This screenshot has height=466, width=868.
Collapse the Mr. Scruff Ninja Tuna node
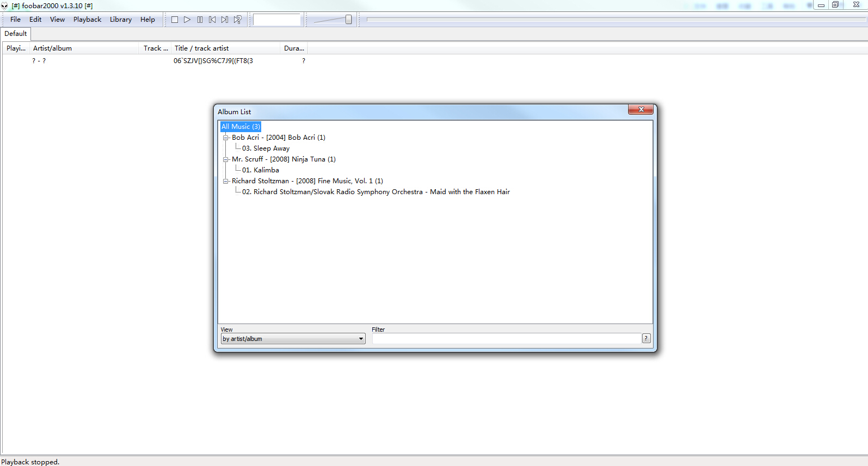(225, 159)
